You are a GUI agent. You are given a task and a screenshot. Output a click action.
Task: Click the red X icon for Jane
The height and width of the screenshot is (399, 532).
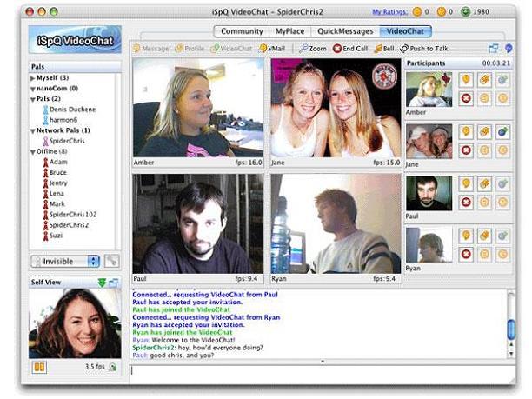point(466,150)
